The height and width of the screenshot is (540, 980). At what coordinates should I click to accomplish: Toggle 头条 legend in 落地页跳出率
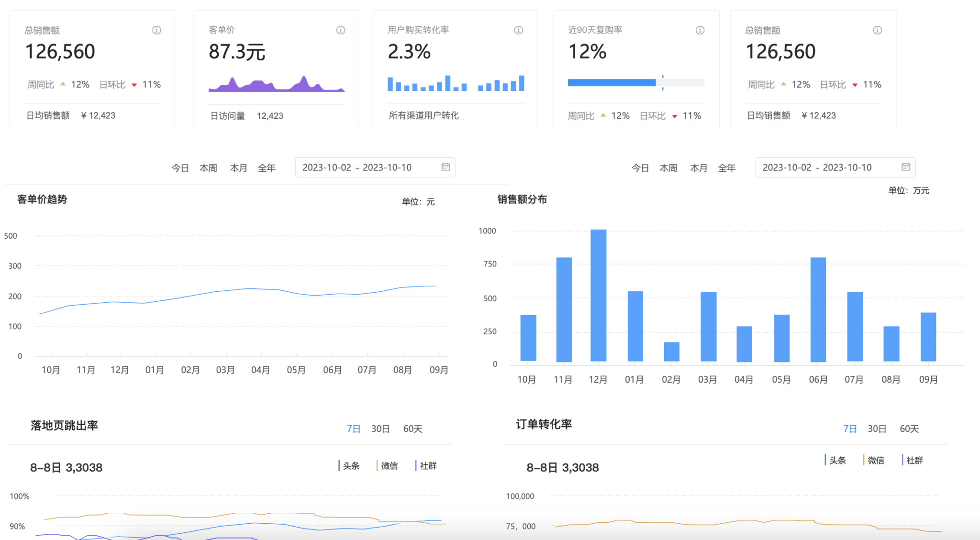click(349, 465)
